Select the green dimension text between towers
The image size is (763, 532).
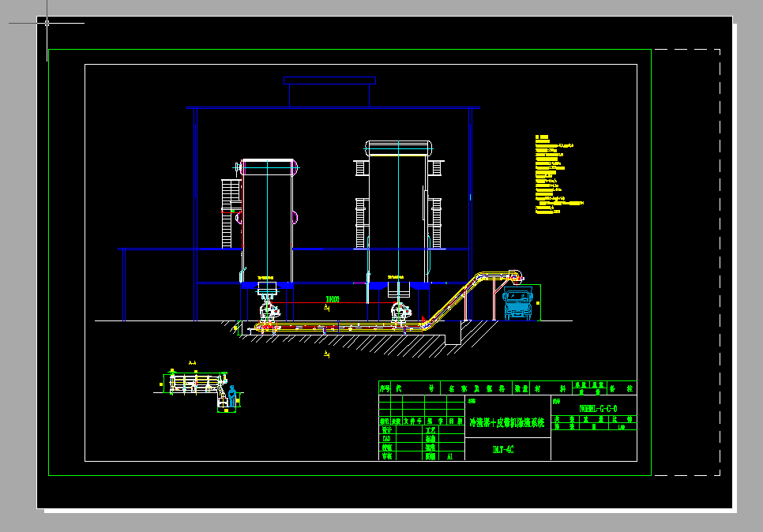click(333, 300)
